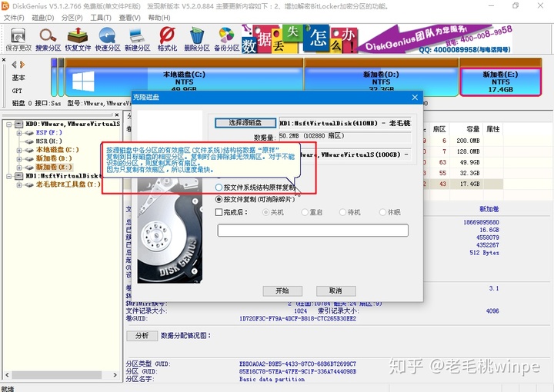Click the 选择源磁盘 button
This screenshot has height=392, width=554.
[245, 123]
